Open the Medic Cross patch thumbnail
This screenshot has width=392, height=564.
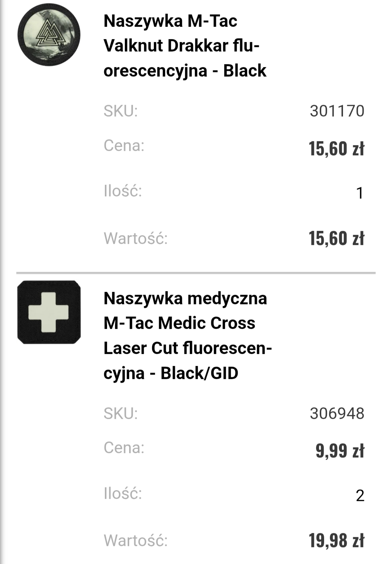click(49, 312)
